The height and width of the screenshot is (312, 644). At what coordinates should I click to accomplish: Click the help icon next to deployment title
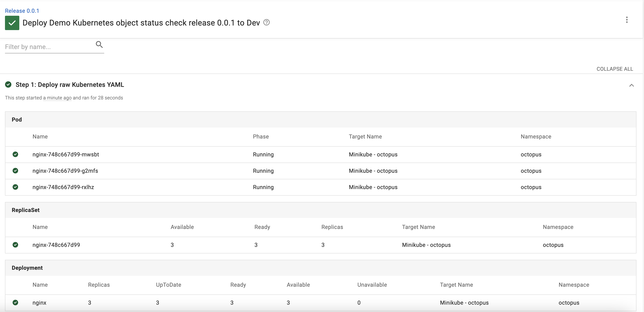(267, 22)
